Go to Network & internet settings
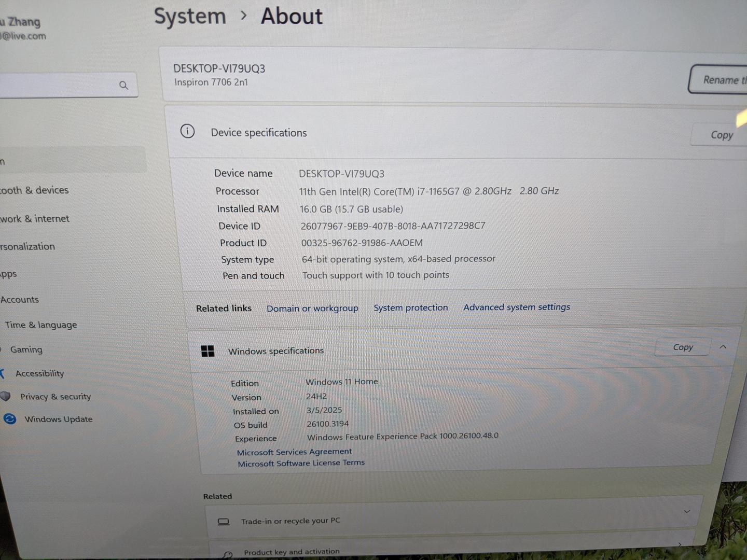The width and height of the screenshot is (747, 560). point(34,218)
